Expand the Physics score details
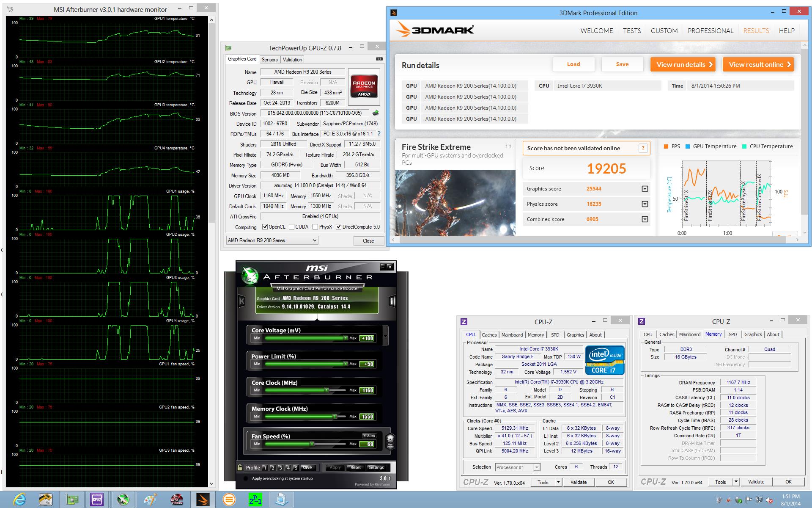The width and height of the screenshot is (812, 508). coord(645,204)
